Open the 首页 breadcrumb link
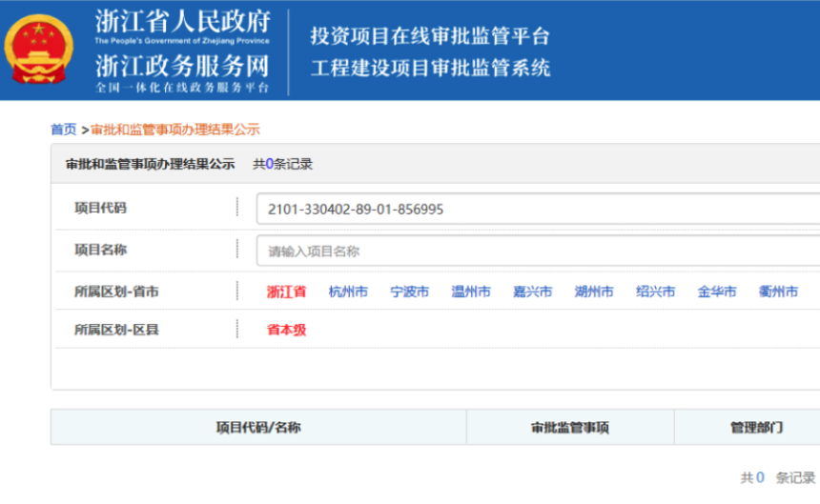 point(63,130)
